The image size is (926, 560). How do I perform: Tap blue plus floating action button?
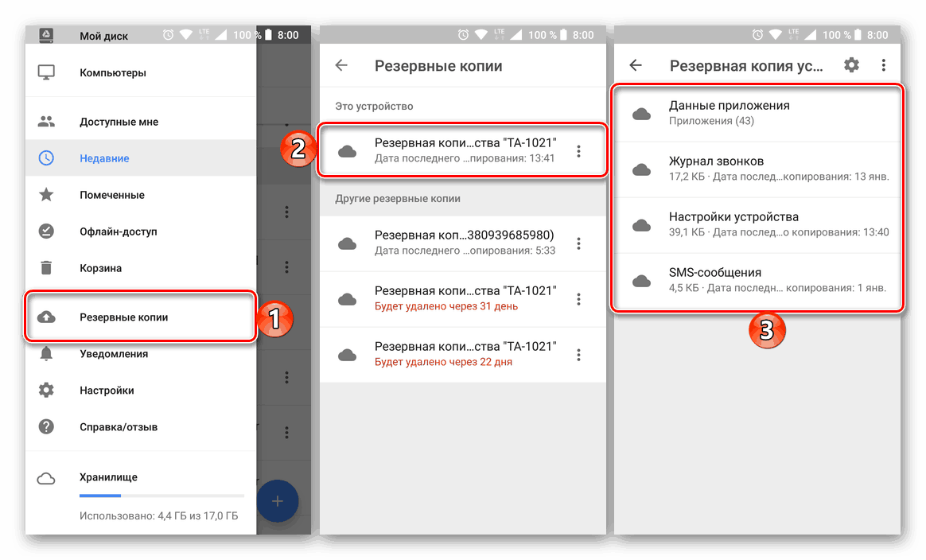[278, 501]
